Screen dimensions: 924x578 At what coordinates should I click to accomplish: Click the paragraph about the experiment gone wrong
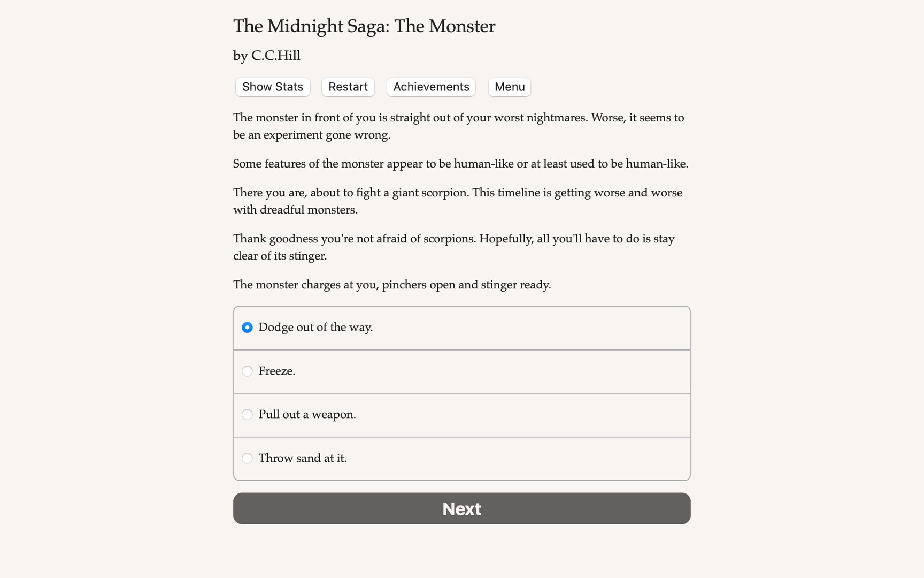click(458, 126)
